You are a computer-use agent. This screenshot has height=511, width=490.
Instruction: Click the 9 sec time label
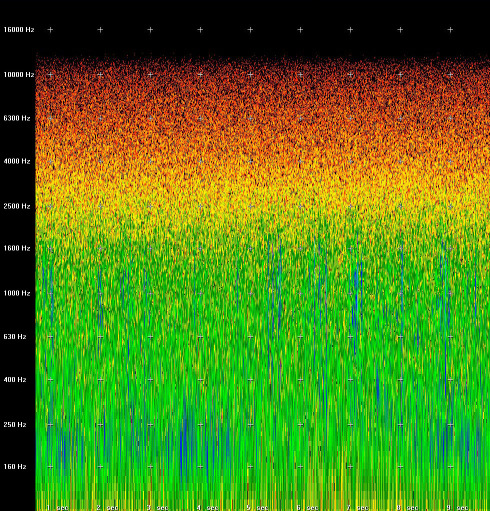[x=457, y=508]
